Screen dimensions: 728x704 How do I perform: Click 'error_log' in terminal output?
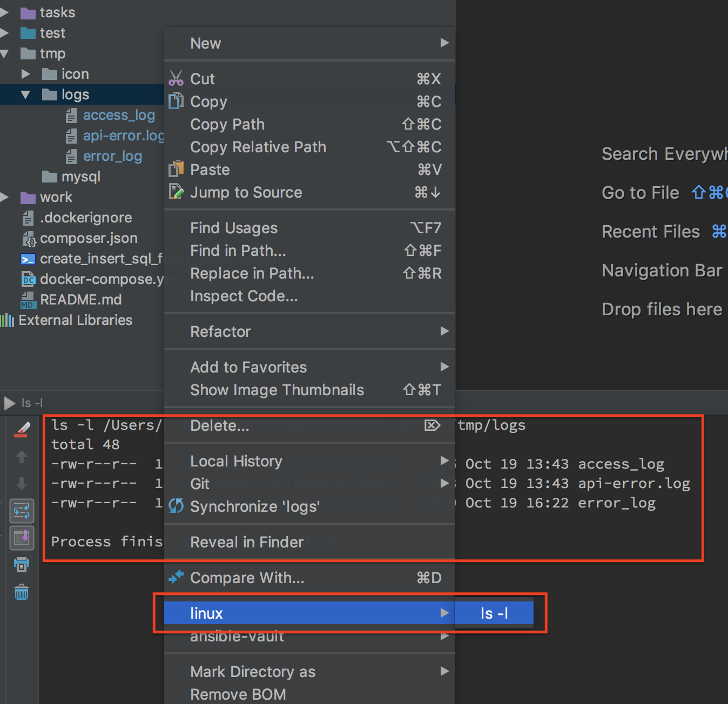coord(617,503)
